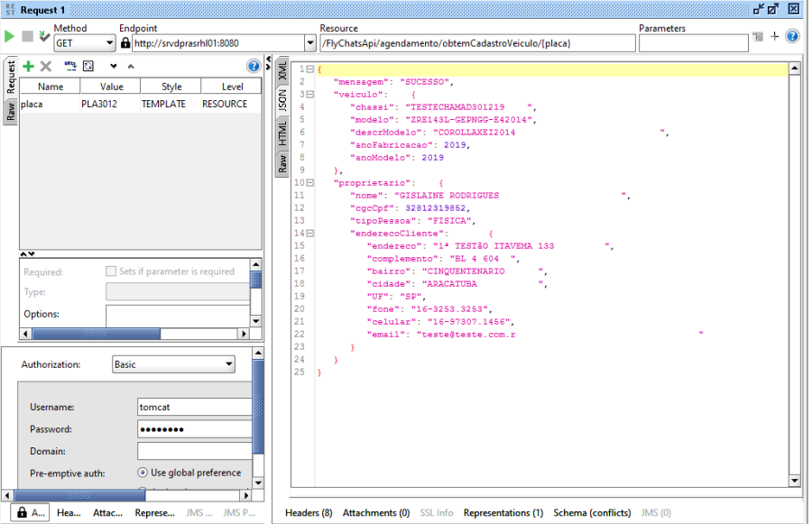
Task: Click the PLA3012 value cell
Action: (x=110, y=104)
